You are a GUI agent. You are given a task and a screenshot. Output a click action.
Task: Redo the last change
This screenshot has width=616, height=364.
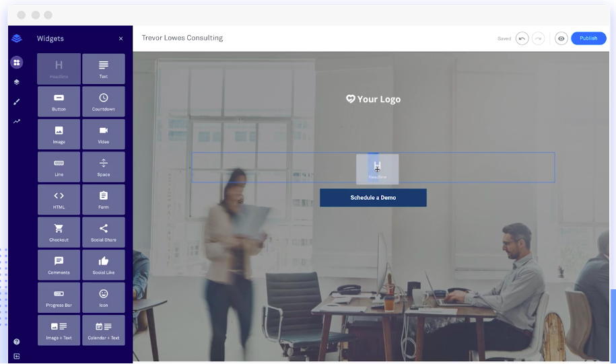click(x=538, y=38)
